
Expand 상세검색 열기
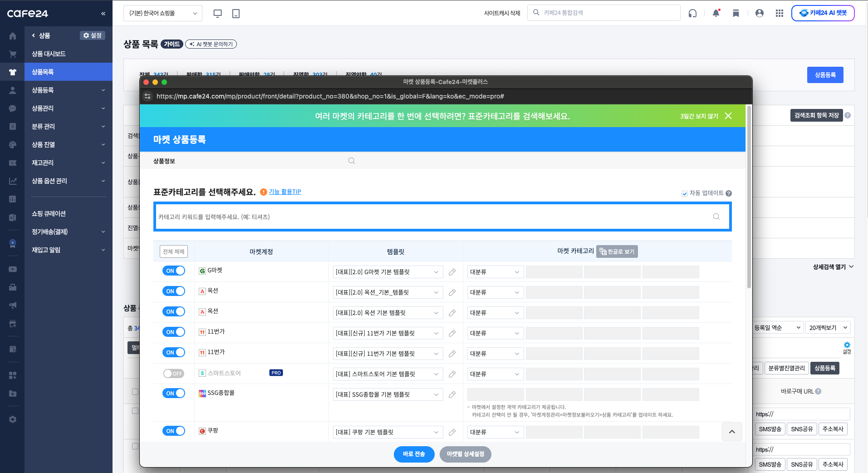tap(833, 267)
